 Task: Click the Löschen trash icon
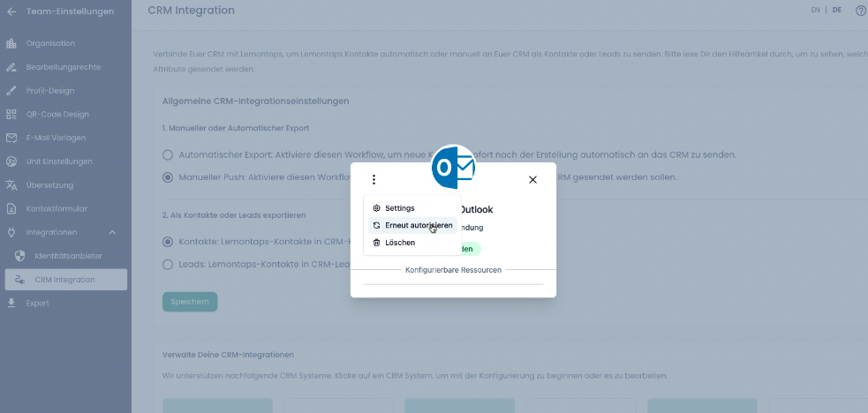(x=376, y=243)
